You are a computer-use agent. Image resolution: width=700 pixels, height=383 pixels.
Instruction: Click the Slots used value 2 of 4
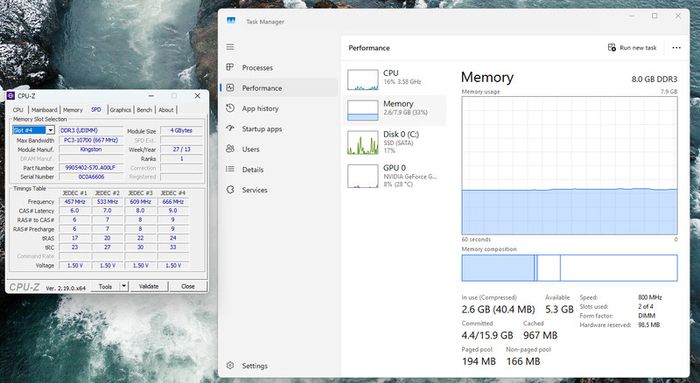pyautogui.click(x=646, y=307)
